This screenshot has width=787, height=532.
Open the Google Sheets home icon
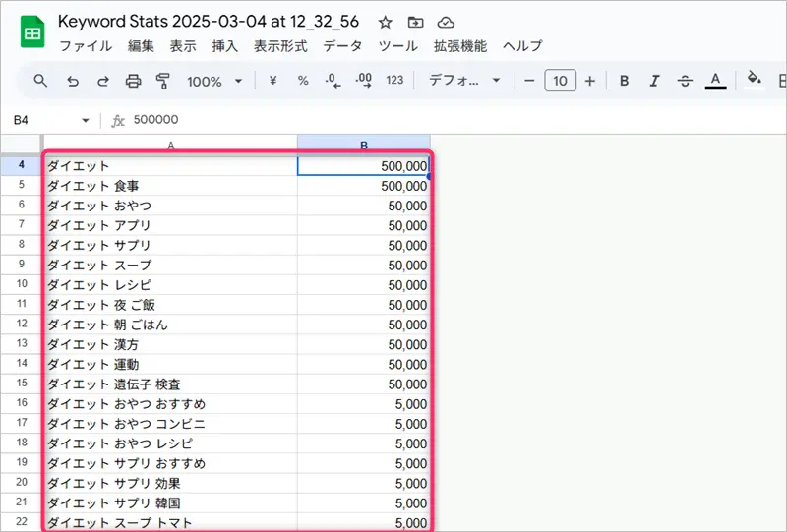pyautogui.click(x=32, y=32)
